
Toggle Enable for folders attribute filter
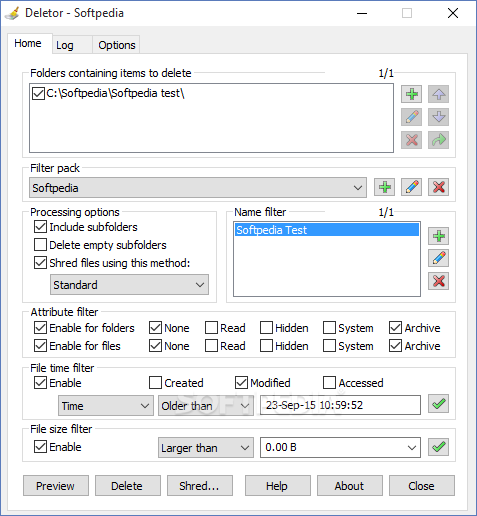pos(40,328)
